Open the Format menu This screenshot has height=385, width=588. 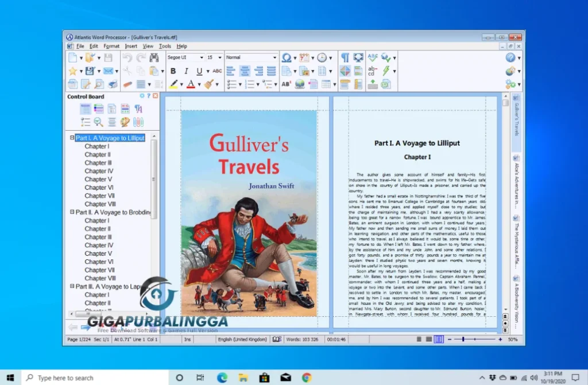click(x=111, y=46)
